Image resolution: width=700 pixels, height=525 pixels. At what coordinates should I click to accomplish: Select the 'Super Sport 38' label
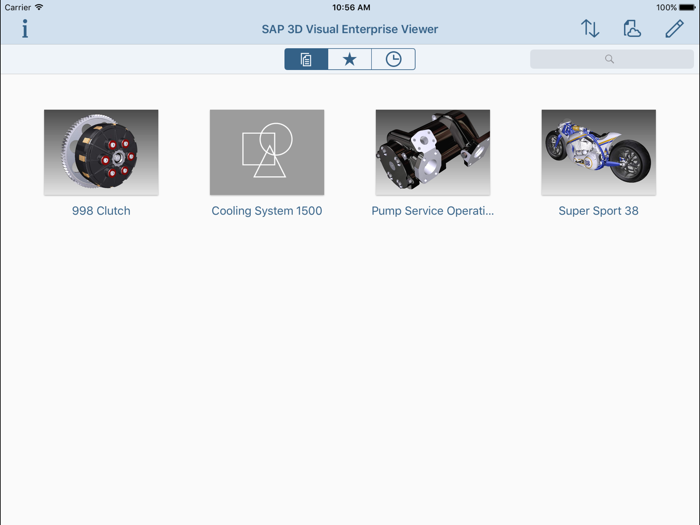coord(599,211)
